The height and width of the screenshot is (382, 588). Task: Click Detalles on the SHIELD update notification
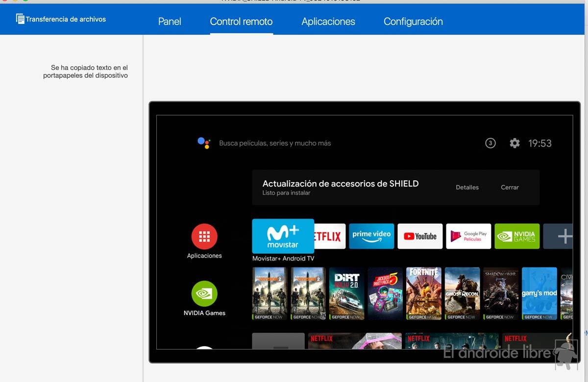[467, 187]
